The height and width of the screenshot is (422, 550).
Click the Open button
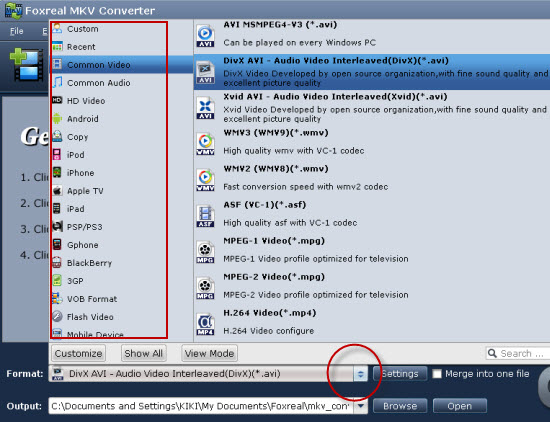pos(460,406)
